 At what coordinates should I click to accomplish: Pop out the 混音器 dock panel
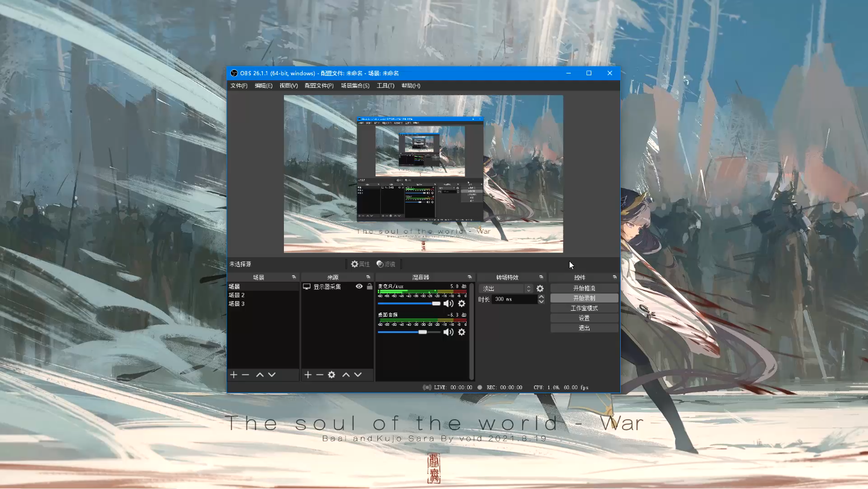point(470,277)
